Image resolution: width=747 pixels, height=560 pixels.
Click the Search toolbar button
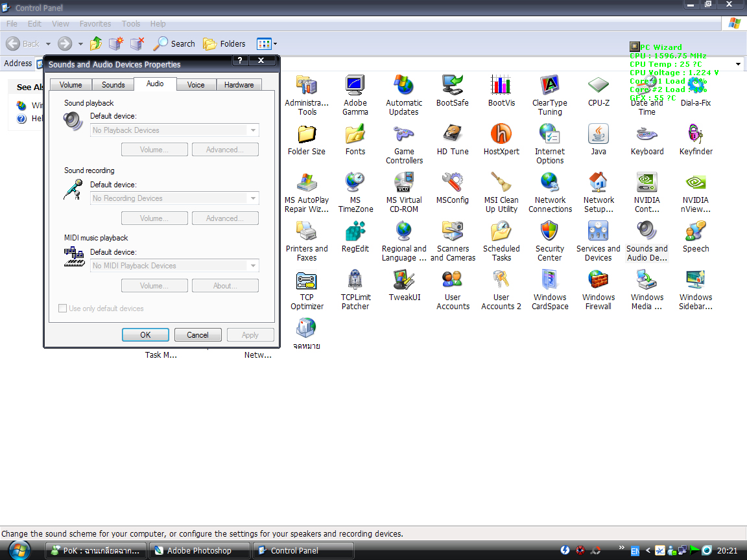pyautogui.click(x=174, y=43)
